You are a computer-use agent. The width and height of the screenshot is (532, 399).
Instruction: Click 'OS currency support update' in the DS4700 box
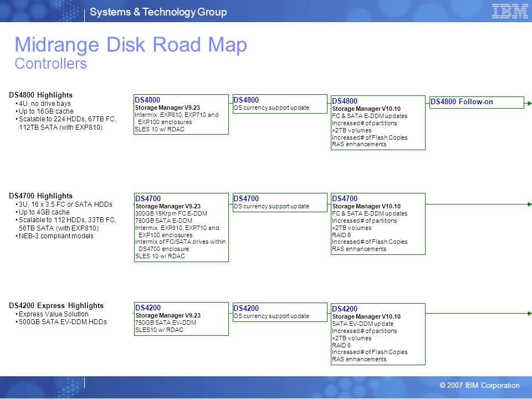point(272,206)
